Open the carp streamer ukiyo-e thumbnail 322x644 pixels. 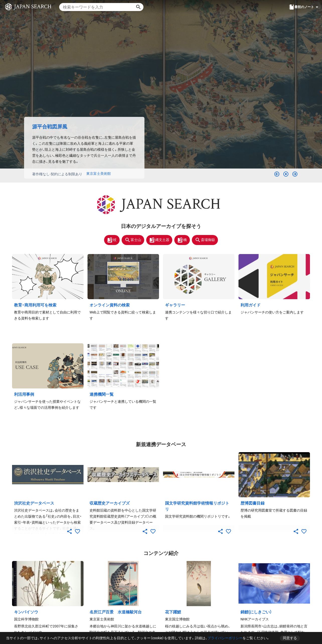click(123, 584)
